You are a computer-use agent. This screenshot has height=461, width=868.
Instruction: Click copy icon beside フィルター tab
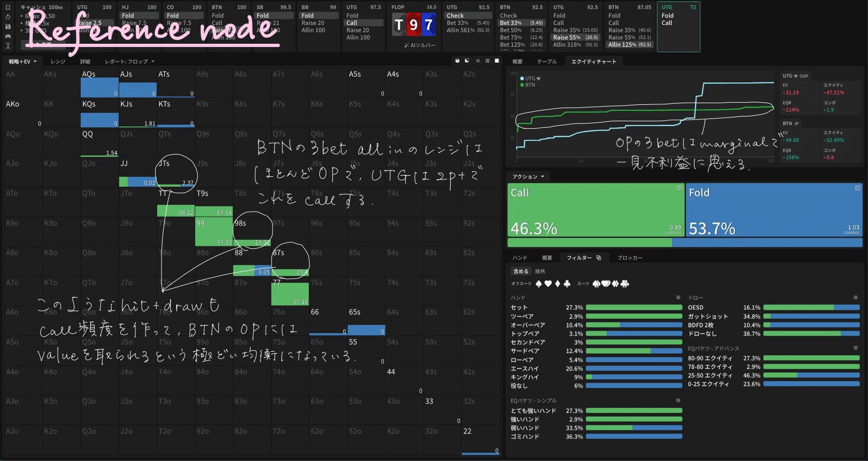pos(599,258)
